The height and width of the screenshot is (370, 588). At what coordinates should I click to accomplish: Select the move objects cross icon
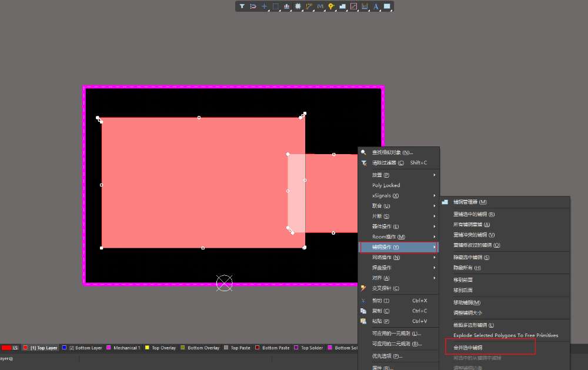[265, 6]
